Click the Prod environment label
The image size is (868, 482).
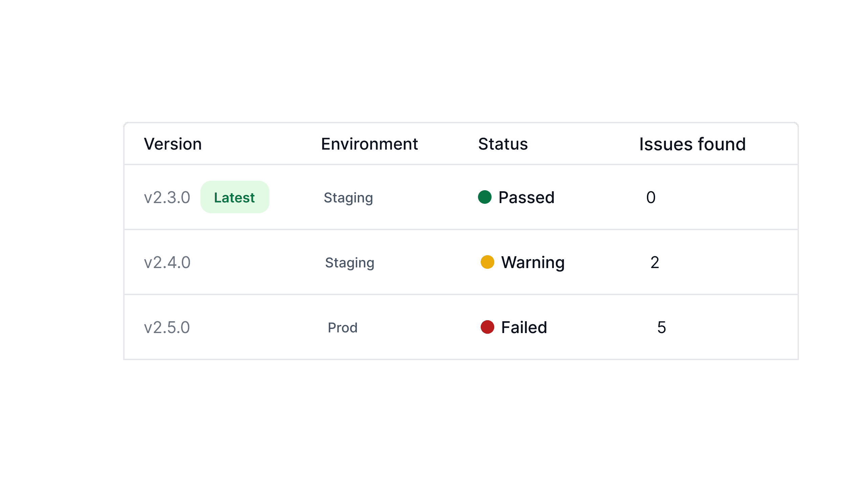click(343, 327)
